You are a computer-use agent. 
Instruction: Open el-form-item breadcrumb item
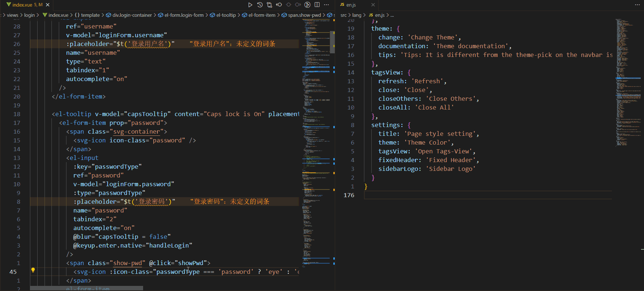click(259, 15)
